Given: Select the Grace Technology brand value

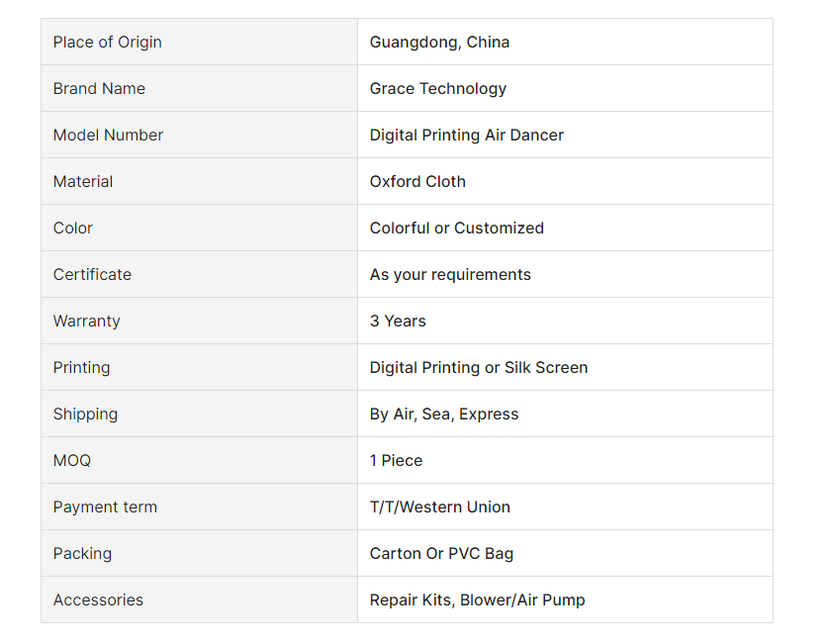Looking at the screenshot, I should click(x=437, y=89).
